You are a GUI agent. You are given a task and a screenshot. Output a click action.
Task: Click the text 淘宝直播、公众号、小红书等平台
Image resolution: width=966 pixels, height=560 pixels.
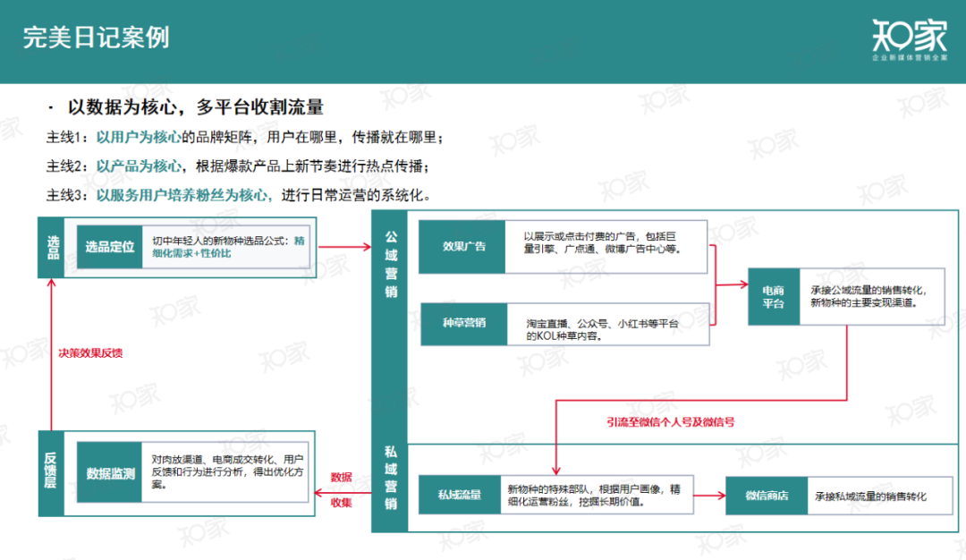(x=602, y=329)
